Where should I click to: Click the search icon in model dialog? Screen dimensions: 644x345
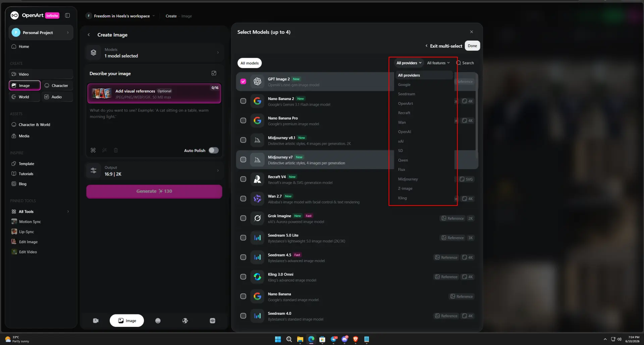[459, 63]
